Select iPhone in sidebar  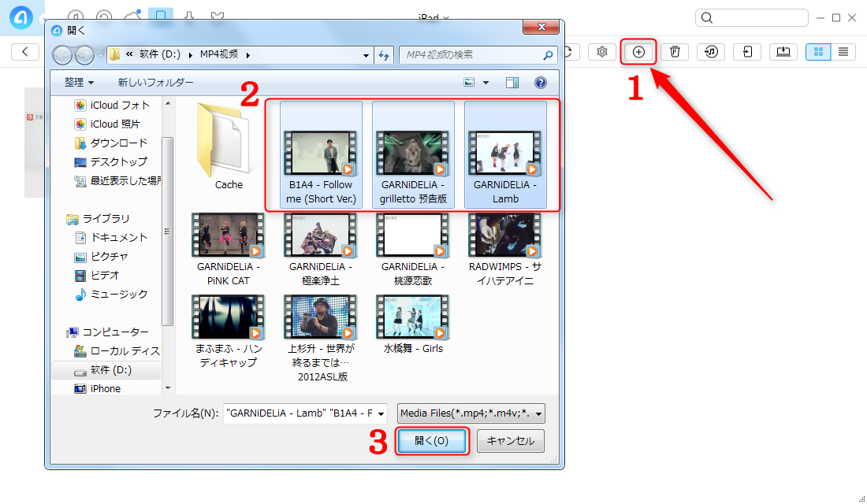[x=98, y=388]
